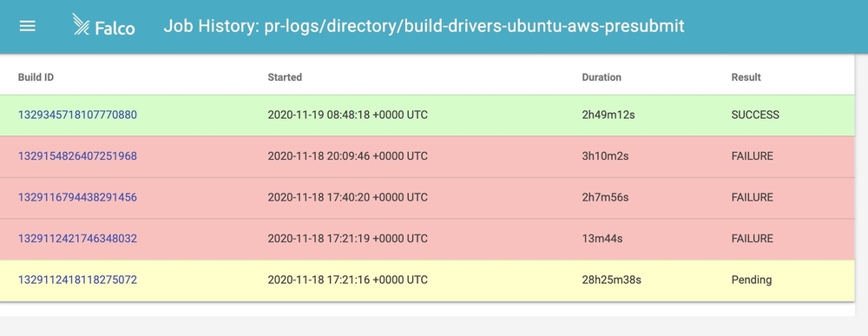Click the Result column header
This screenshot has height=336, width=868.
(x=746, y=77)
